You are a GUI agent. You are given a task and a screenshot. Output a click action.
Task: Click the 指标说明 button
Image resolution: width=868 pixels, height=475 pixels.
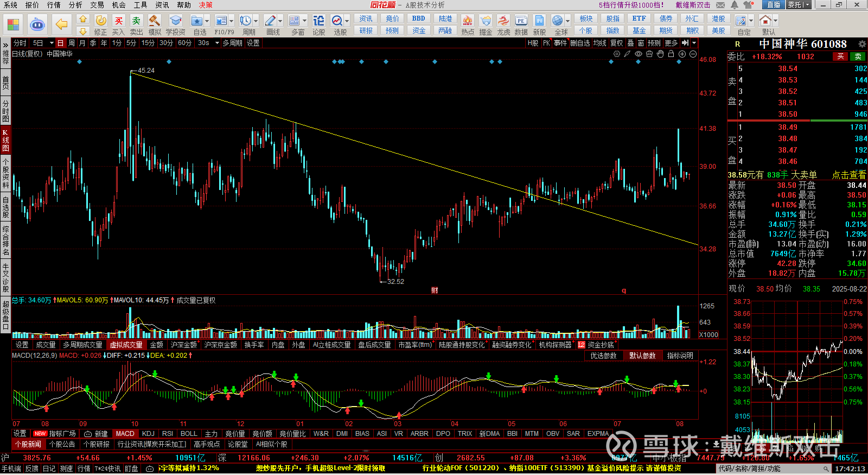(x=680, y=356)
